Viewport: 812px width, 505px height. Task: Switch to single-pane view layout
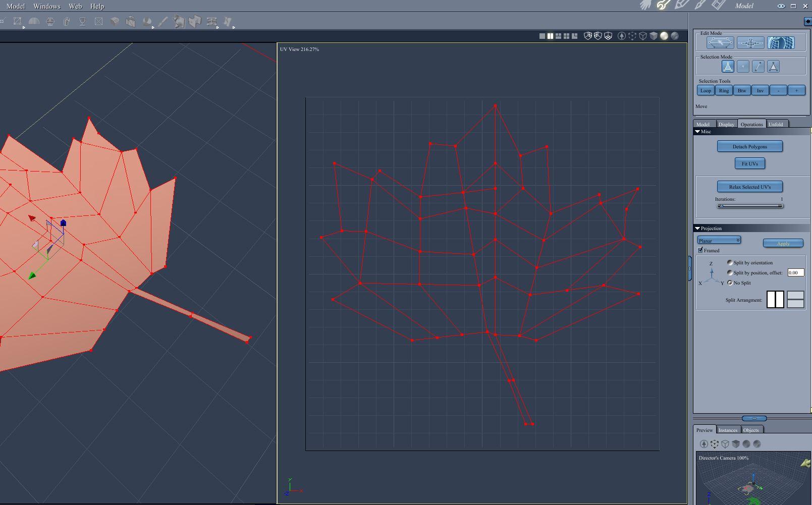542,36
